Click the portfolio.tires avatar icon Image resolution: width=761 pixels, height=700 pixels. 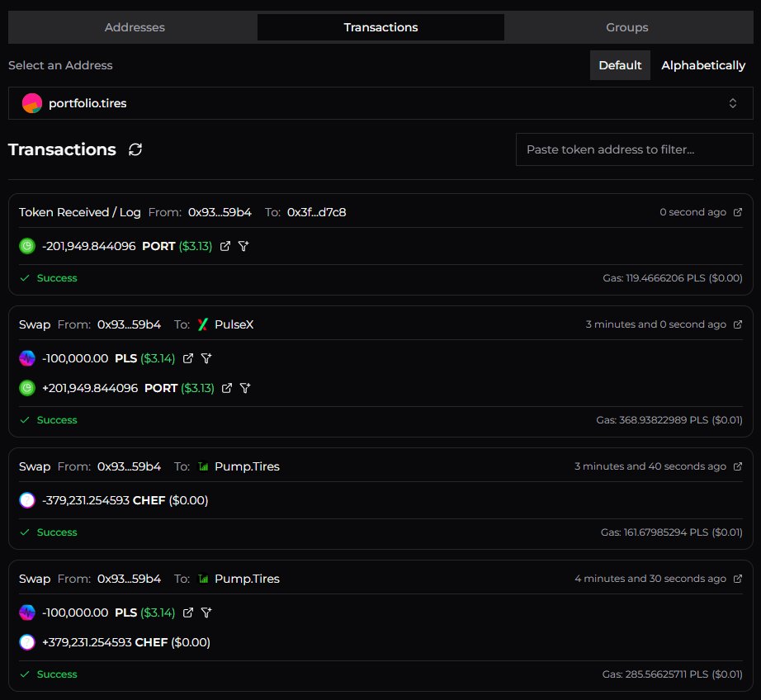click(32, 103)
